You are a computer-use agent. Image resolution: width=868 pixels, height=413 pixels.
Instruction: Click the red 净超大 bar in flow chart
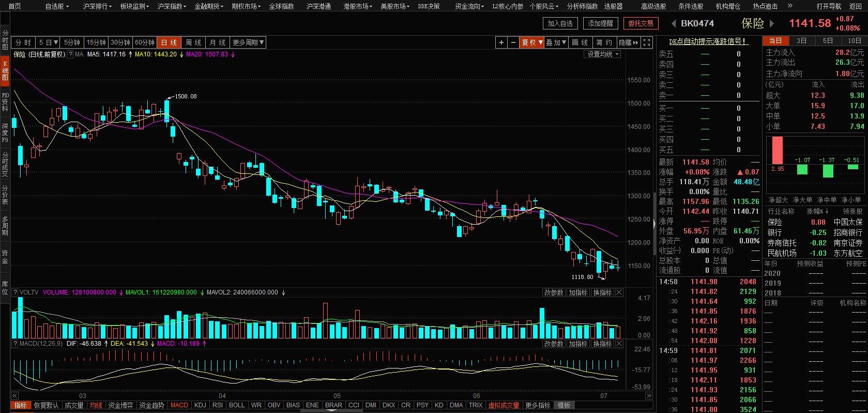pos(778,151)
